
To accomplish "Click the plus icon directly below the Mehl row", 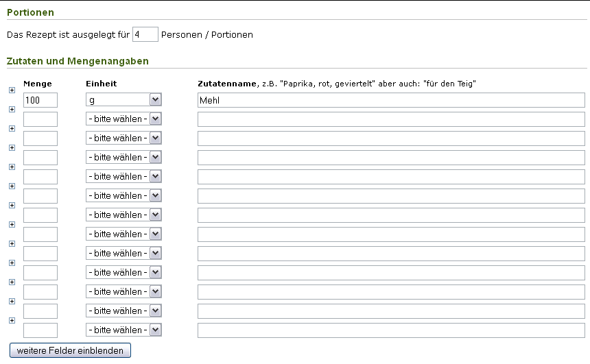I will pyautogui.click(x=12, y=109).
